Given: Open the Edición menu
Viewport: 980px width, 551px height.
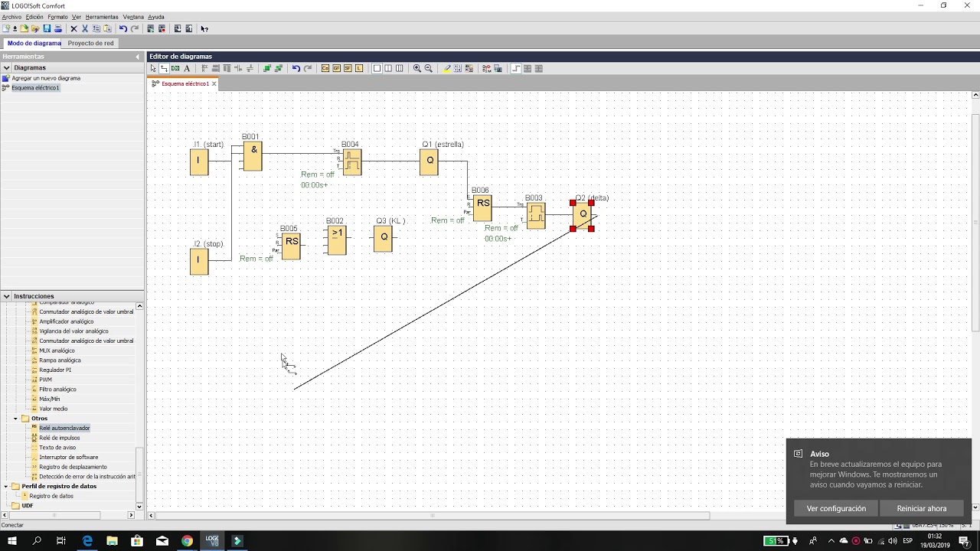Looking at the screenshot, I should tap(34, 17).
